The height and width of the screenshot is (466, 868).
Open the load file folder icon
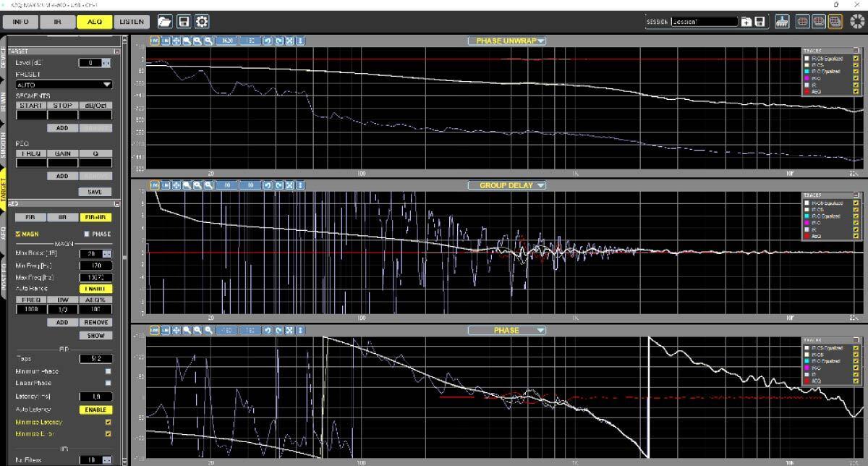pyautogui.click(x=165, y=22)
